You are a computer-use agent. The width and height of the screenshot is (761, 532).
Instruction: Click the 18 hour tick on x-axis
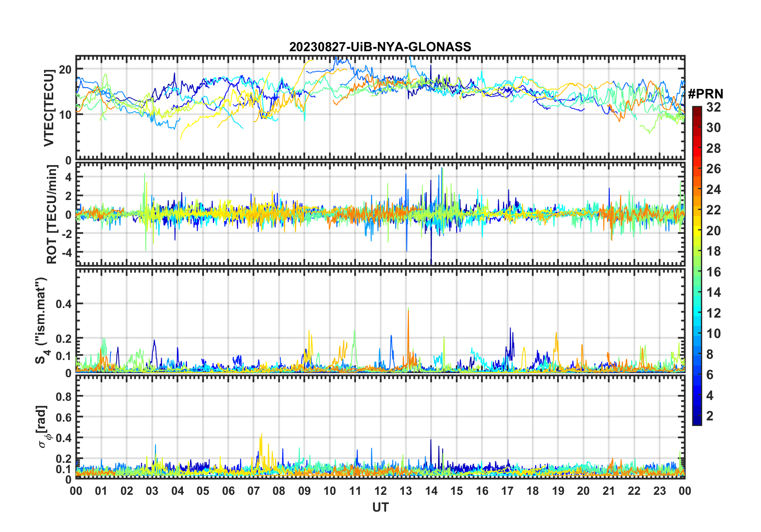[x=533, y=491]
